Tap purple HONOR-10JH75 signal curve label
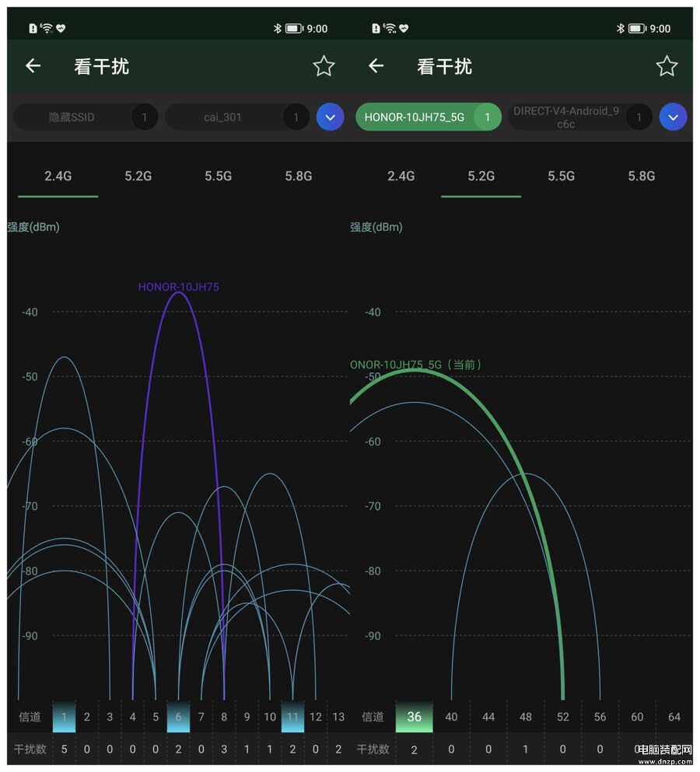This screenshot has height=772, width=700. 178,287
